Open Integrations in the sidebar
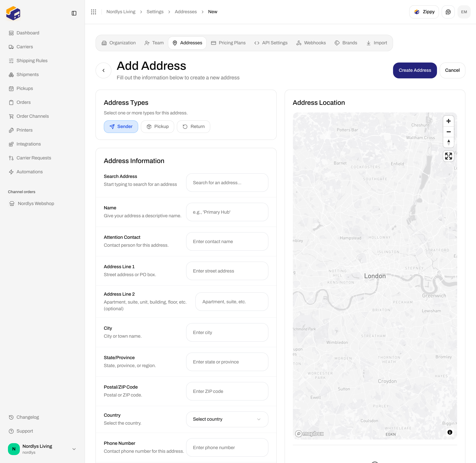This screenshot has height=463, width=476. click(x=42, y=144)
